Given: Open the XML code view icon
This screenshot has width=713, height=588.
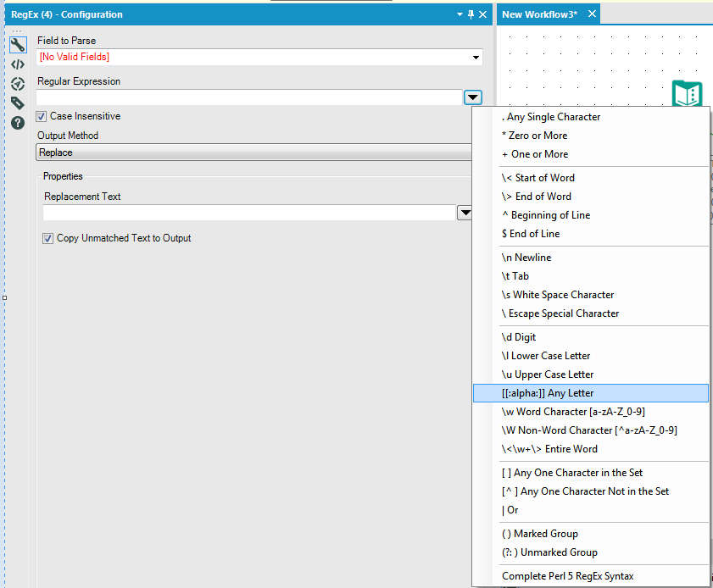Looking at the screenshot, I should (17, 64).
